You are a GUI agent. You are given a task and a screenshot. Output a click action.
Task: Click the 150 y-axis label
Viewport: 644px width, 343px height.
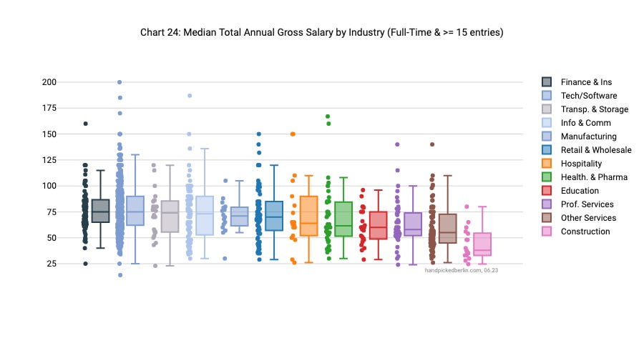[49, 134]
